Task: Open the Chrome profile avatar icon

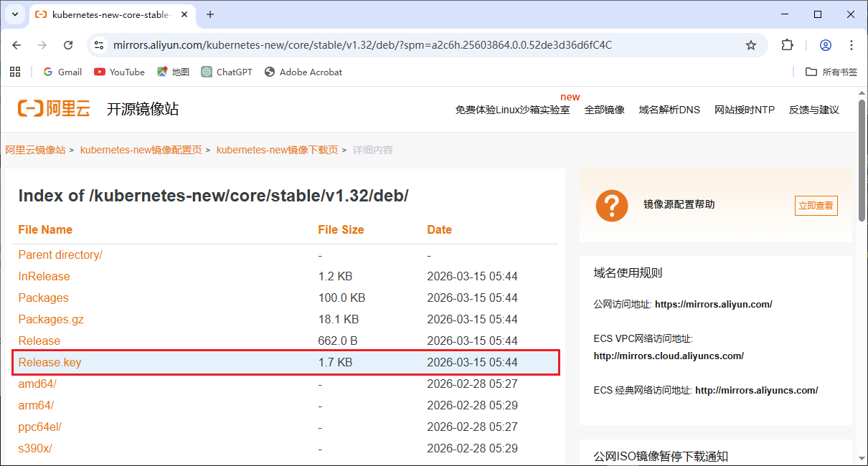Action: pyautogui.click(x=826, y=45)
